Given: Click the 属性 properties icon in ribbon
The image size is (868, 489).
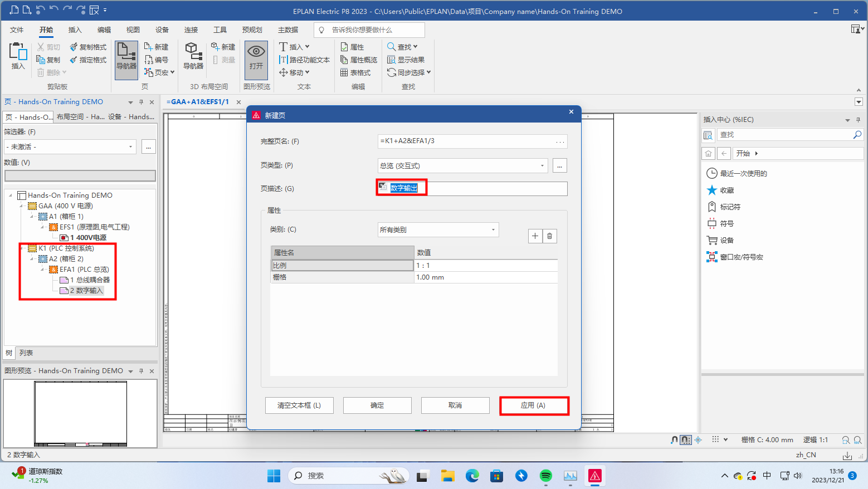Looking at the screenshot, I should pos(352,47).
